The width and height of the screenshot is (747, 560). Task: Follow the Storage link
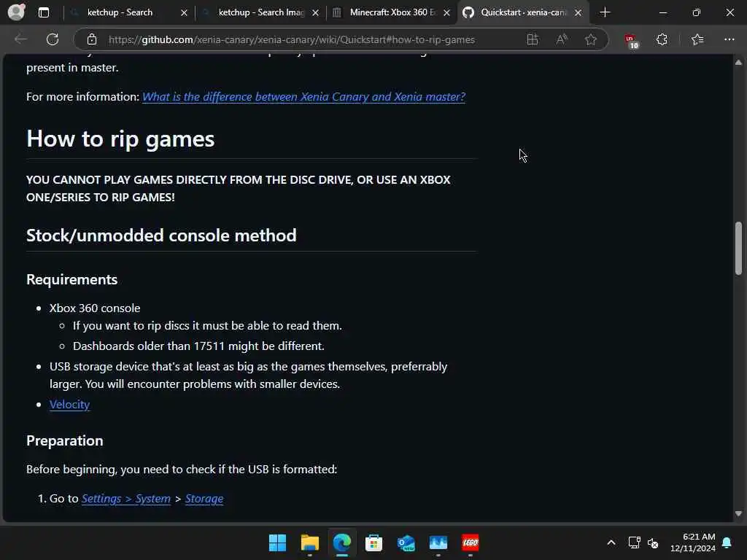[204, 499]
